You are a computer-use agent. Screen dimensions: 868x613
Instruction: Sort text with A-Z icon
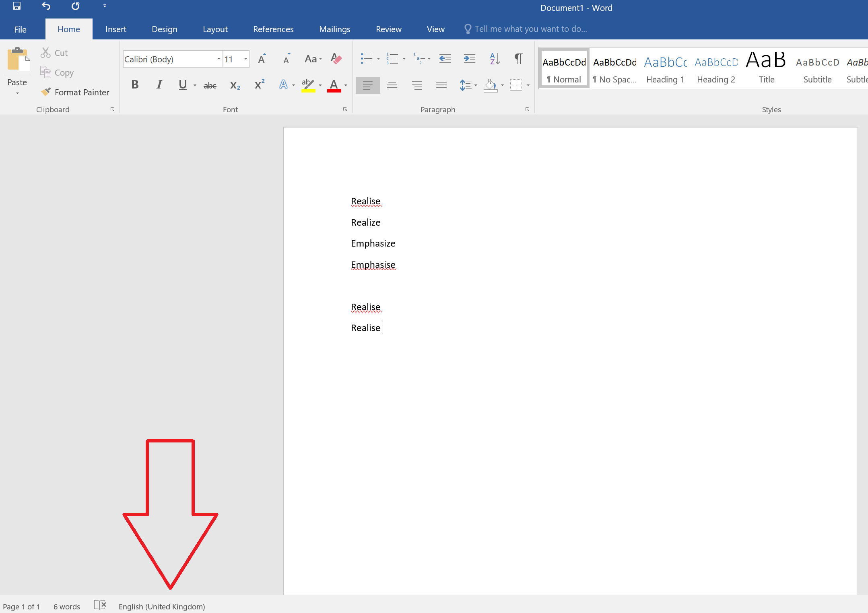tap(495, 59)
